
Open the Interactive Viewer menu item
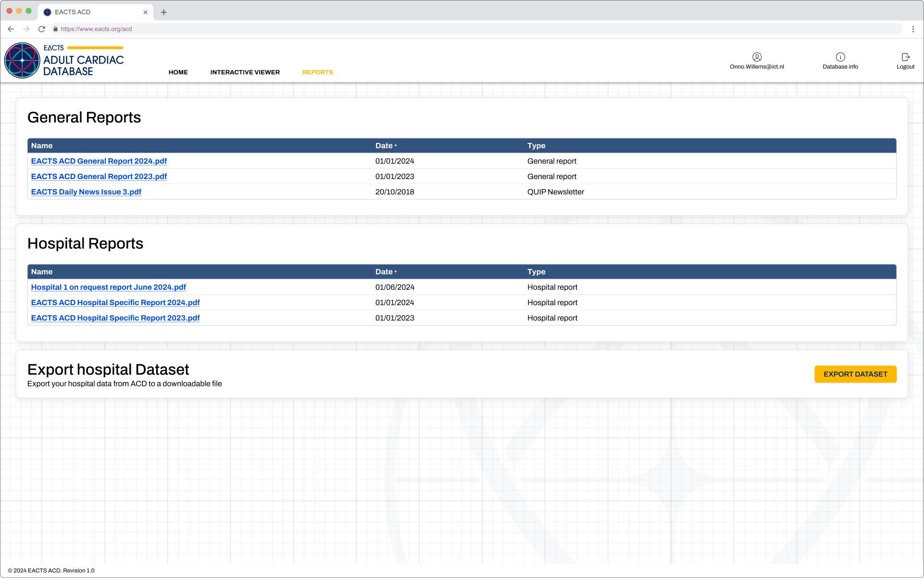pyautogui.click(x=245, y=72)
